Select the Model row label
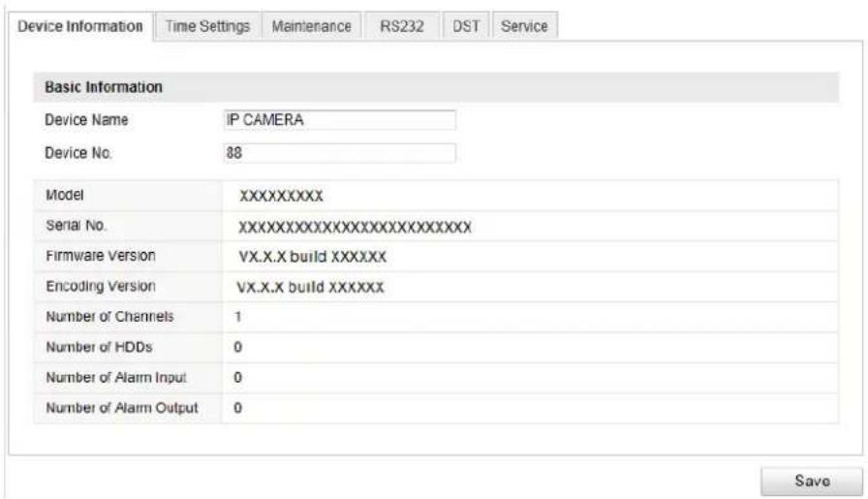 coord(65,195)
